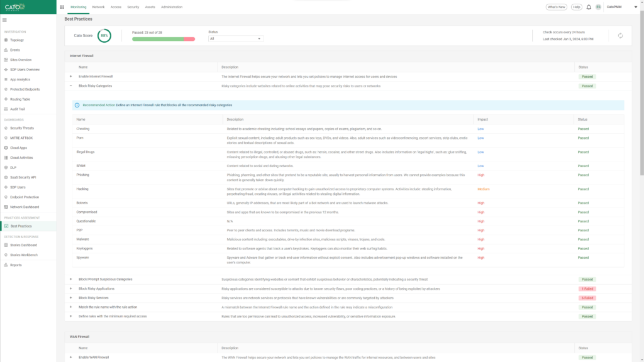Viewport: 644px width, 362px height.
Task: Click the refresh icon near Last checked info
Action: 621,36
